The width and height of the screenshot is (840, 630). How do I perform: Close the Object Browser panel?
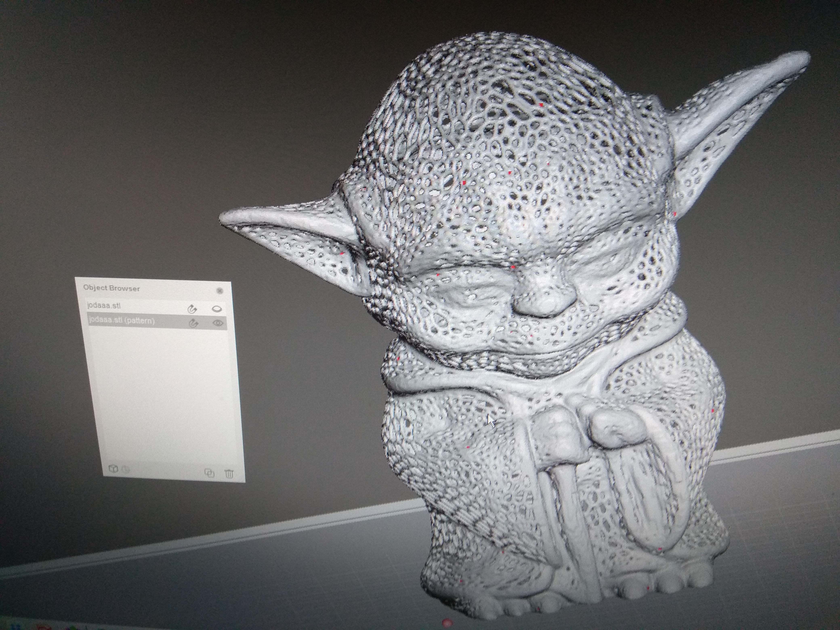coord(219,291)
